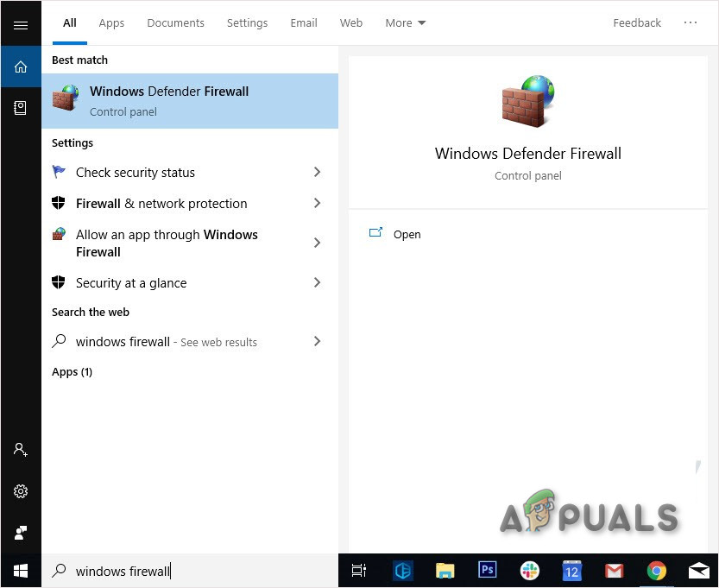
Task: Open the Notebook icon in the search sidebar
Action: point(20,108)
